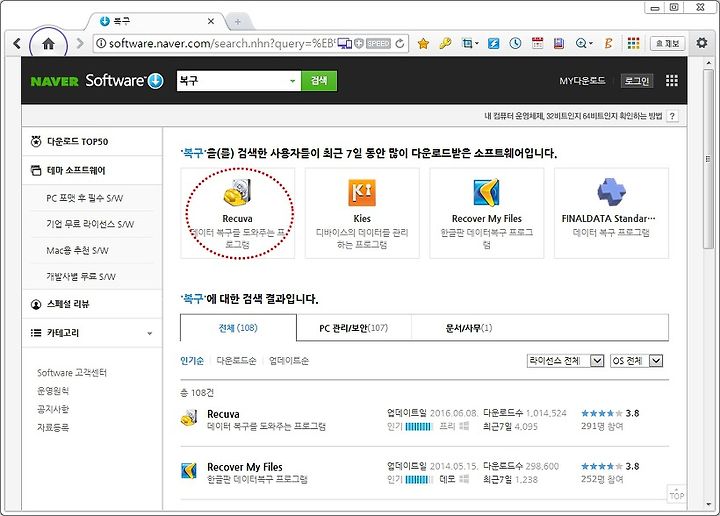720x516 pixels.
Task: Click the save floppy disk icon
Action: click(x=559, y=44)
